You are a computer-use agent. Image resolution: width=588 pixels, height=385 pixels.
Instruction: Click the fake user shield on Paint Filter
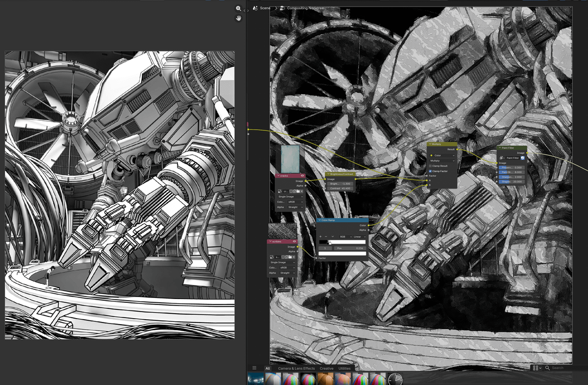point(522,158)
